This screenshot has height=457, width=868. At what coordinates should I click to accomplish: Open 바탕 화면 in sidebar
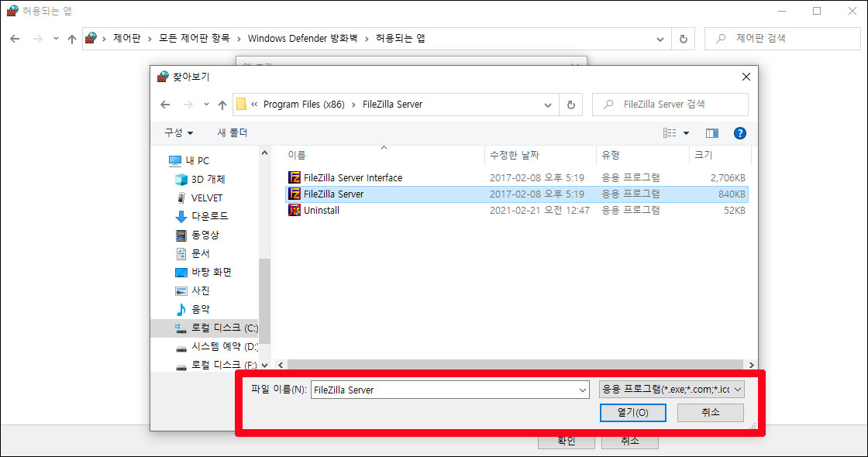click(203, 272)
